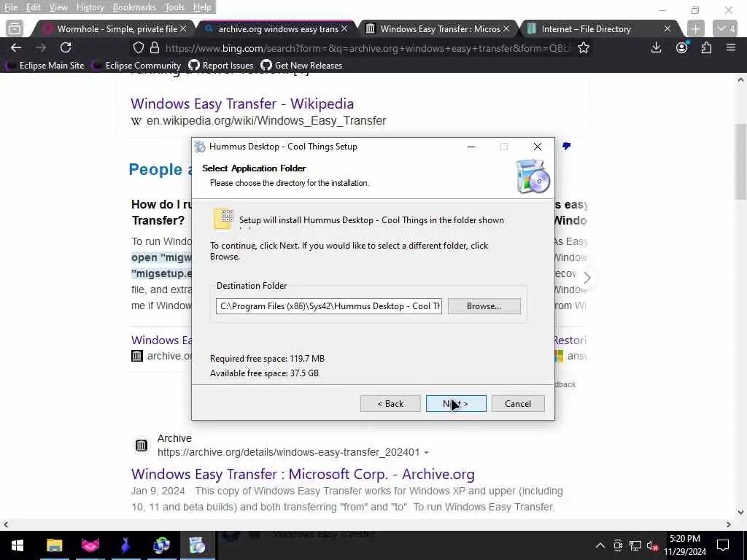Click the setup installer taskbar icon
This screenshot has height=560, width=747.
(x=197, y=545)
